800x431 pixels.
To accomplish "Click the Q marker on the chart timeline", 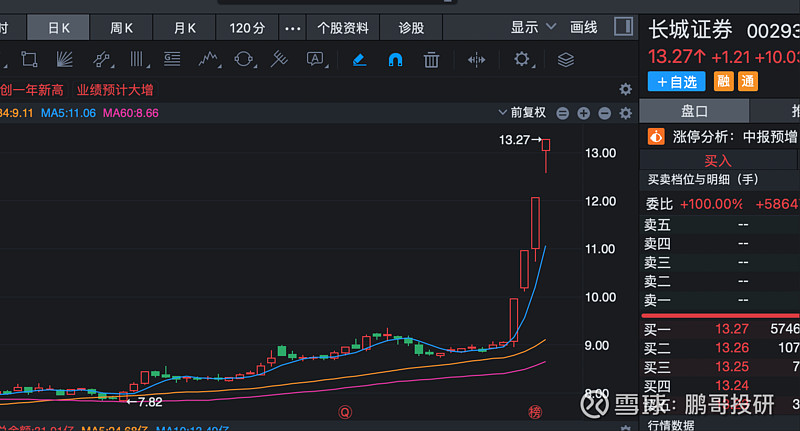I will [345, 412].
